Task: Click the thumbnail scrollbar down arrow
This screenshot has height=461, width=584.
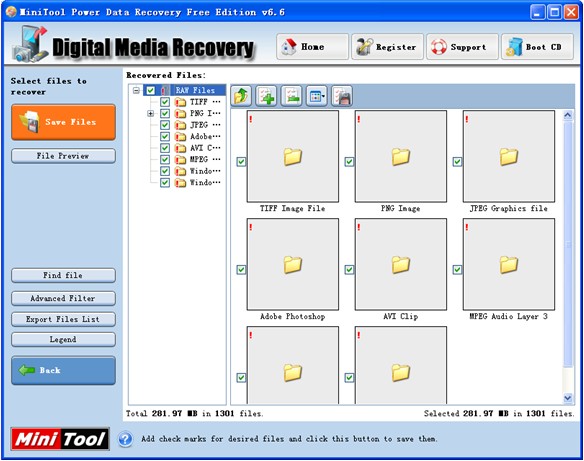Action: coord(568,398)
